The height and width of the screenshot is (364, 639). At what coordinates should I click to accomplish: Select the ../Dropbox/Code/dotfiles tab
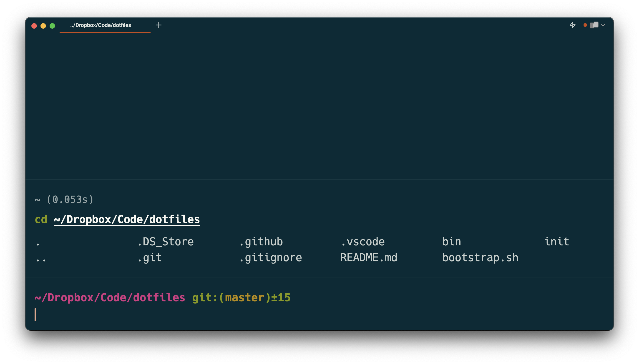point(101,25)
